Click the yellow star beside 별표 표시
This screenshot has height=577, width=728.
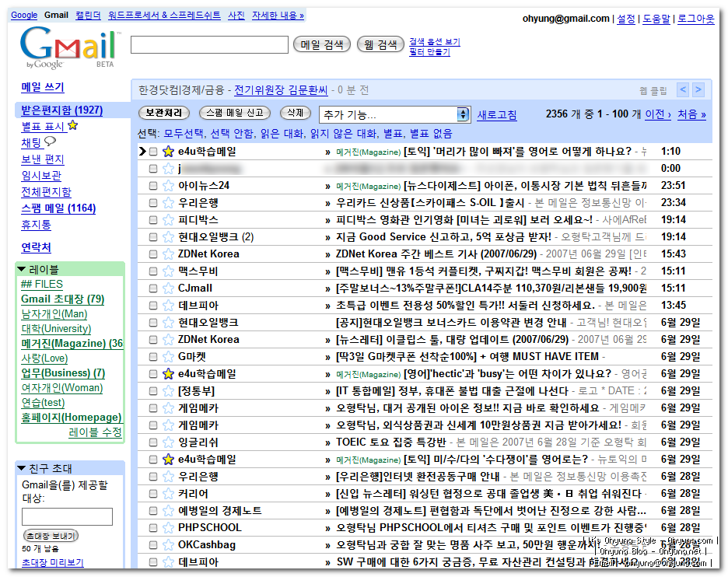tap(73, 125)
